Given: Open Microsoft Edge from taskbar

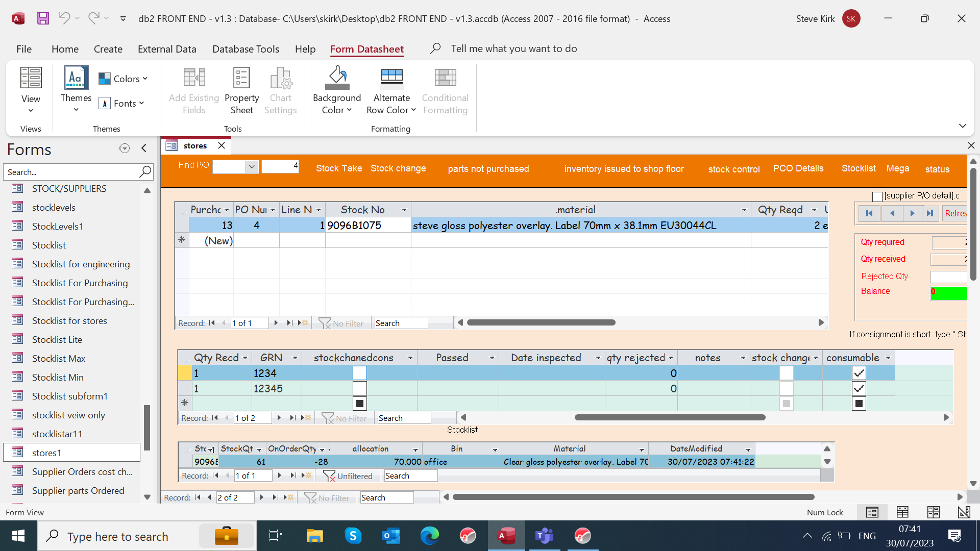Looking at the screenshot, I should click(429, 536).
